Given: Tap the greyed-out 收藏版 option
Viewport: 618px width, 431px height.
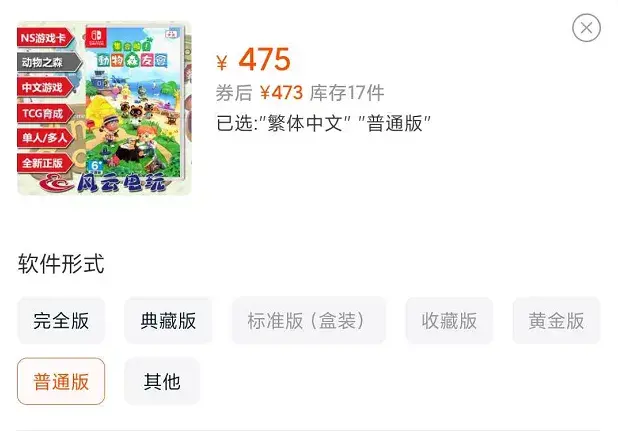Looking at the screenshot, I should pos(449,320).
